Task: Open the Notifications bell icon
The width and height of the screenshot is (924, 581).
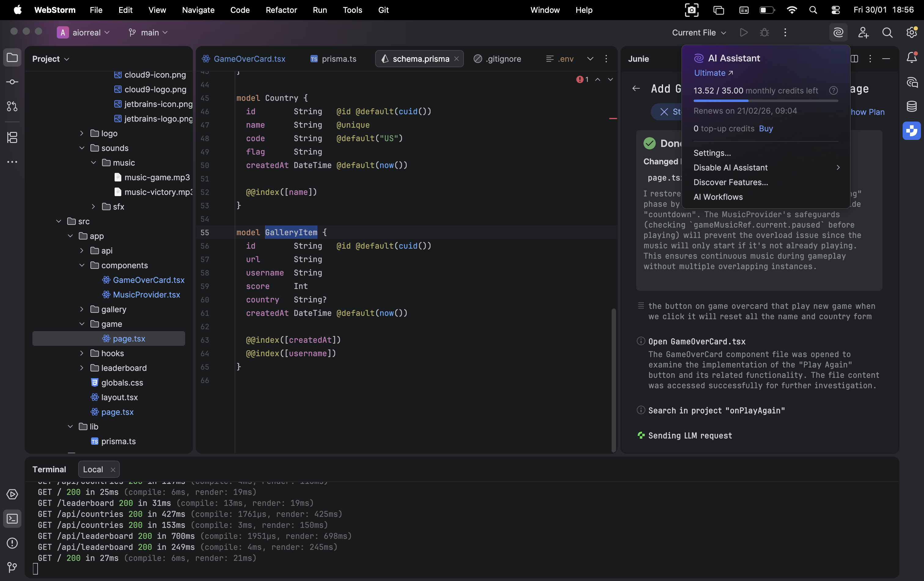Action: [912, 58]
